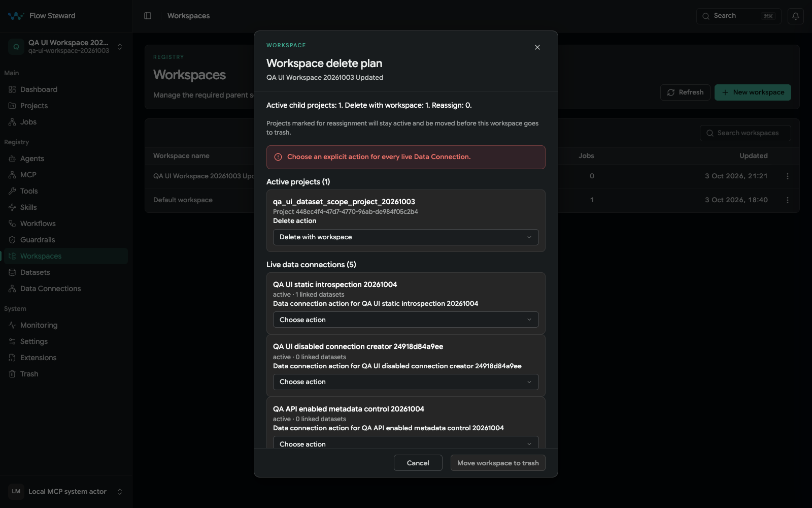Focus the Search workspaces field

click(746, 133)
